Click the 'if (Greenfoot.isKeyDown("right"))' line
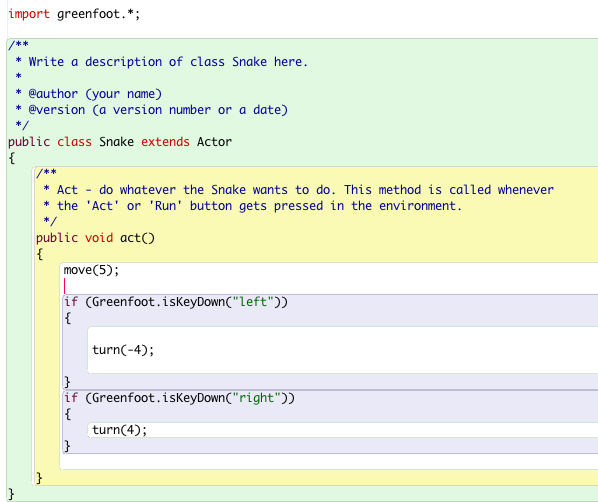The width and height of the screenshot is (598, 502). pos(179,398)
